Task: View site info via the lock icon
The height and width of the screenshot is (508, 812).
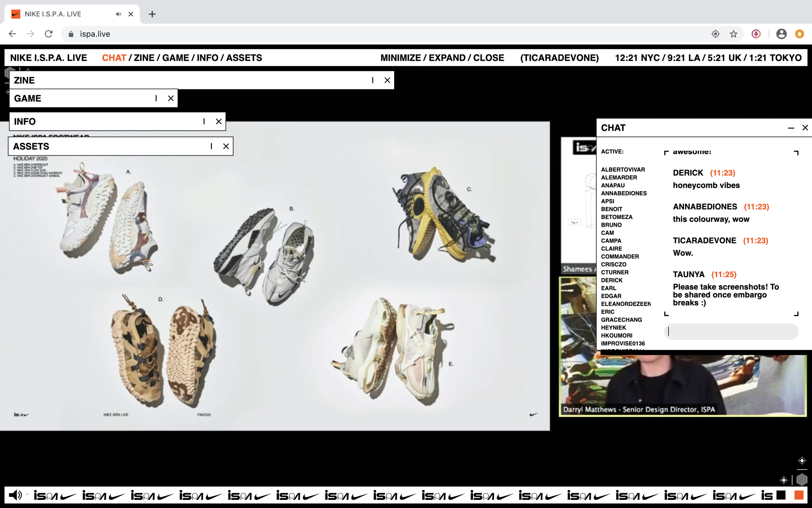Action: pyautogui.click(x=71, y=34)
